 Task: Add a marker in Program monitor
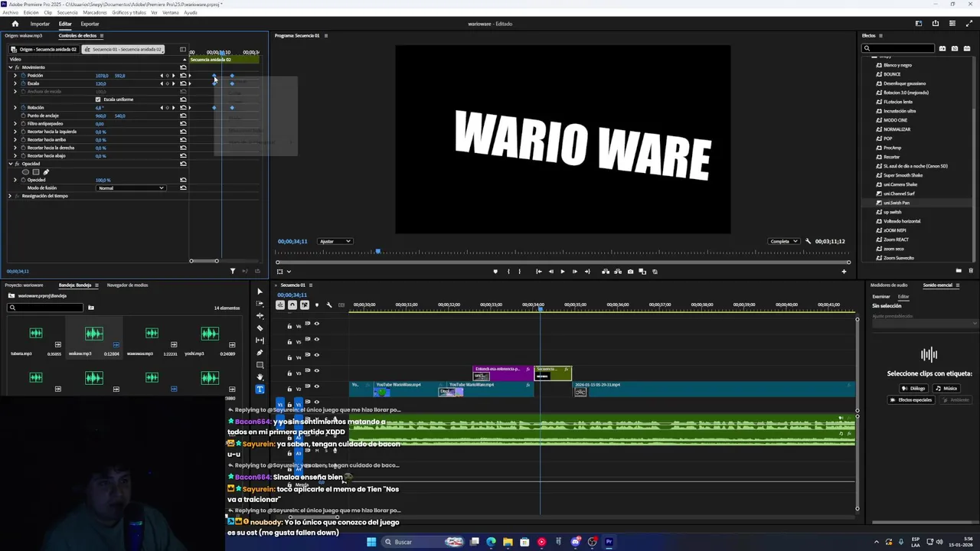tap(495, 272)
